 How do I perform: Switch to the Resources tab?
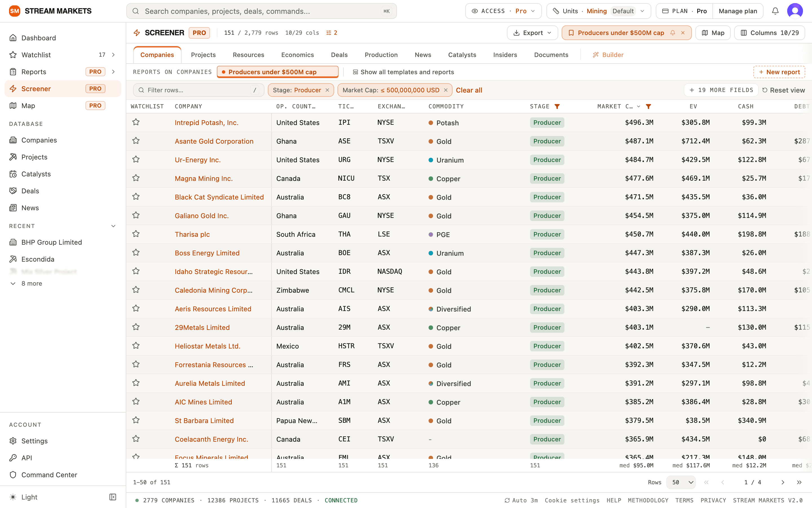point(249,55)
